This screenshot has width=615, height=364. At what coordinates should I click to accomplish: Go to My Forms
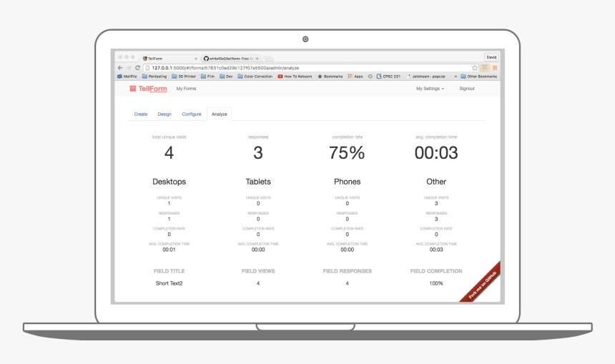186,89
